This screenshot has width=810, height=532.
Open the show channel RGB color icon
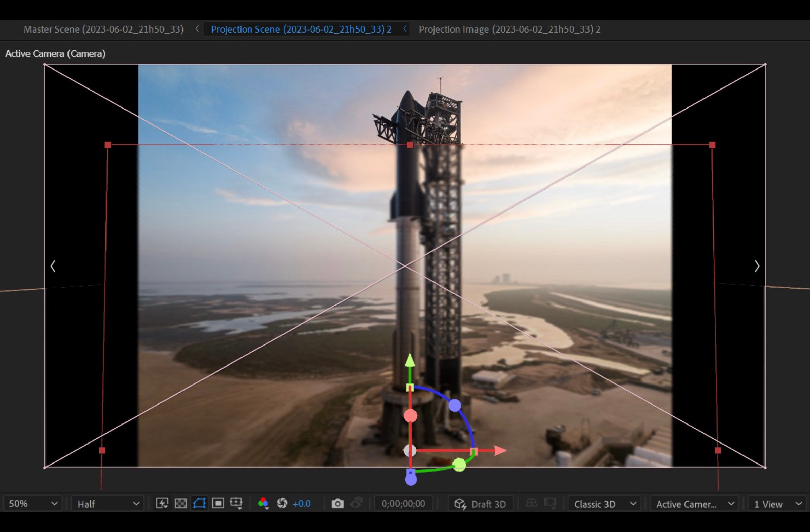point(263,504)
